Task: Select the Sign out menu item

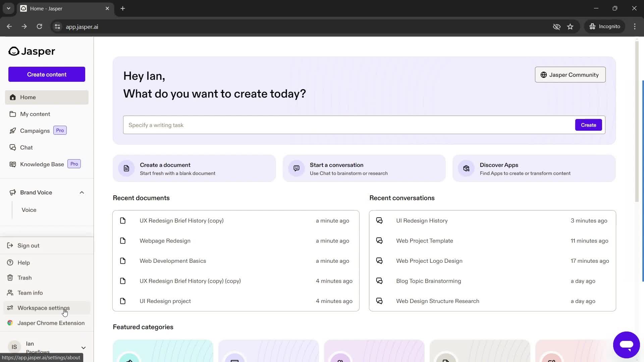Action: [x=28, y=245]
